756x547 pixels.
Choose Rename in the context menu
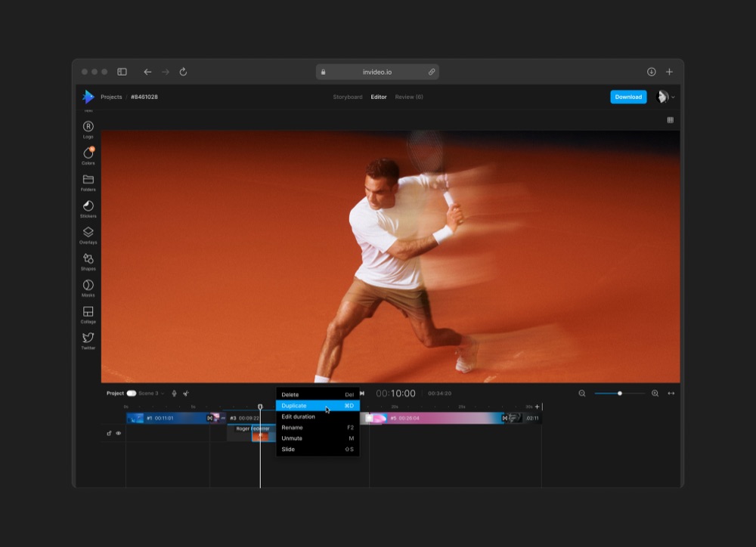[x=318, y=428]
